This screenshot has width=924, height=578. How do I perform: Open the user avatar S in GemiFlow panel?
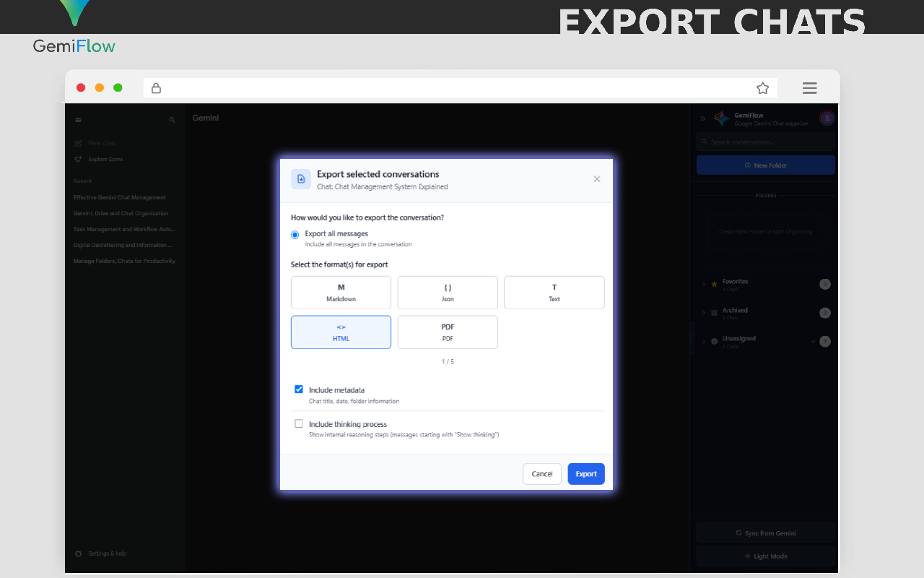[827, 118]
